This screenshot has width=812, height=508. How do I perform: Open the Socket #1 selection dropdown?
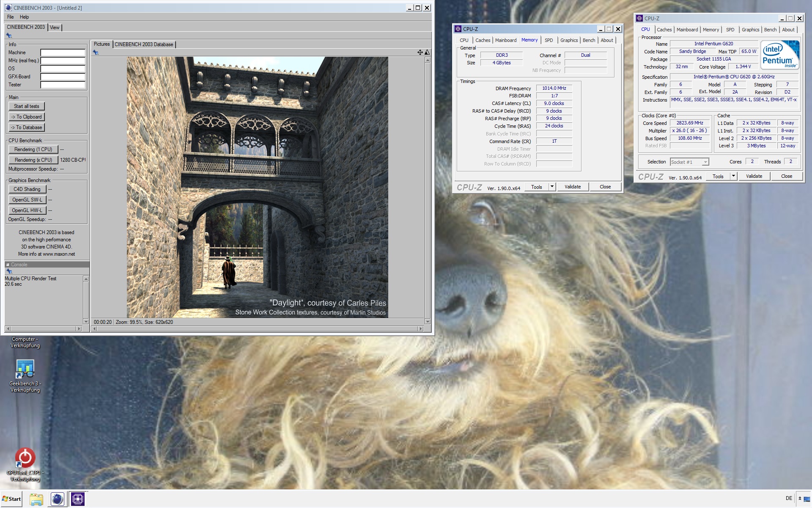pyautogui.click(x=689, y=162)
